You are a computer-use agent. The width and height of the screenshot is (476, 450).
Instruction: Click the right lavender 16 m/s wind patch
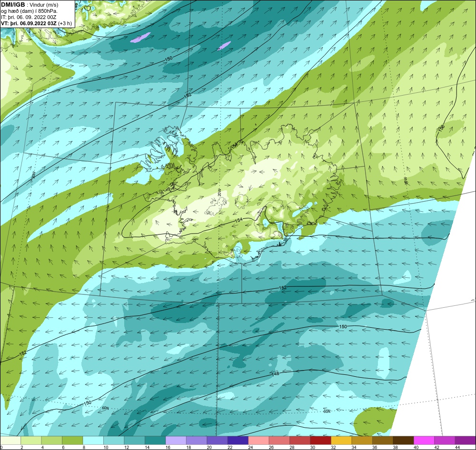pos(224,46)
